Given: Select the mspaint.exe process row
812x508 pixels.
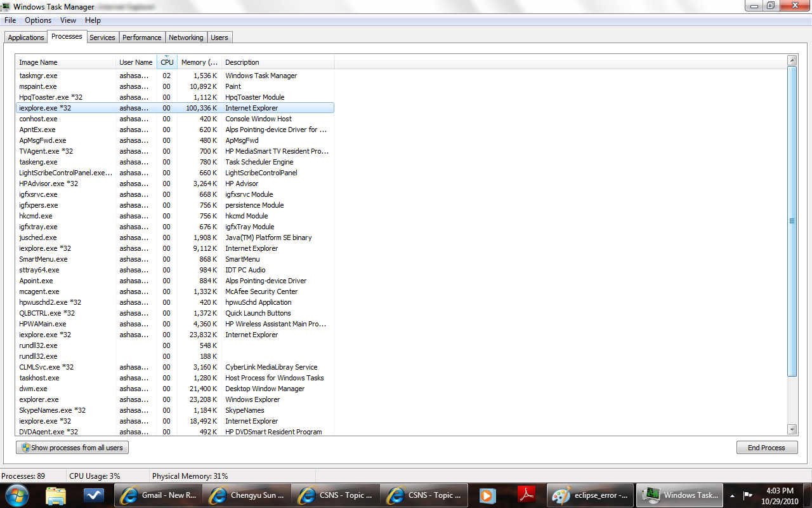Looking at the screenshot, I should (x=38, y=86).
